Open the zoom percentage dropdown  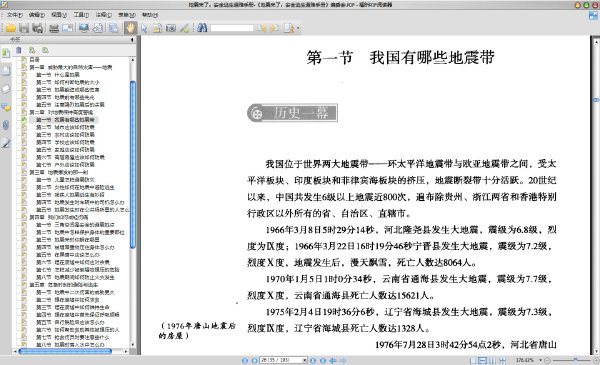point(540,360)
